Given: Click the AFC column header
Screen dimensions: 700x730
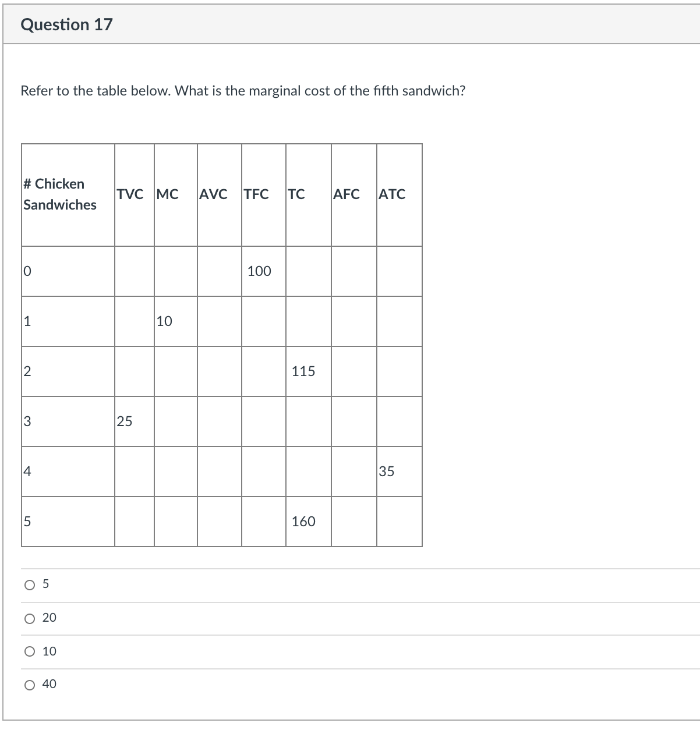Looking at the screenshot, I should [x=346, y=194].
